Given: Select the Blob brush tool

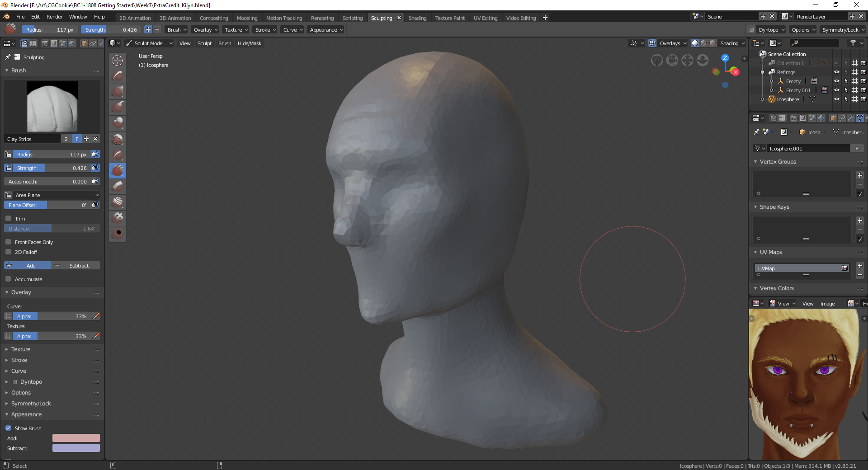Looking at the screenshot, I should (118, 123).
